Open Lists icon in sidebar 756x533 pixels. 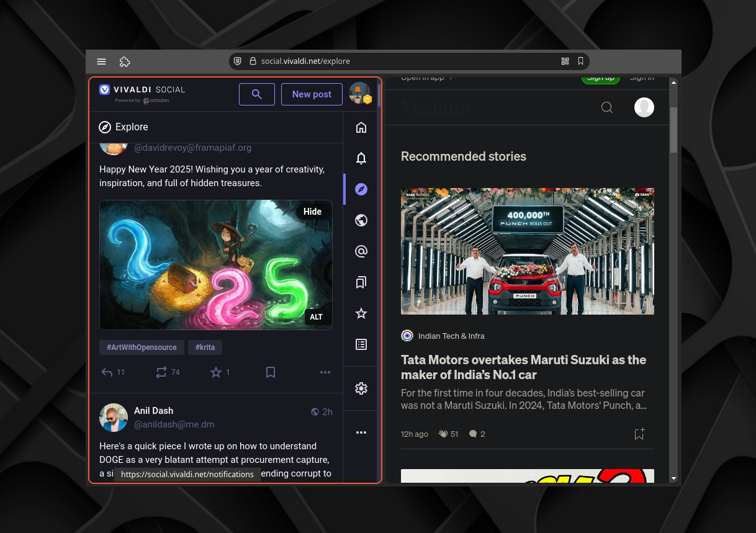(361, 344)
